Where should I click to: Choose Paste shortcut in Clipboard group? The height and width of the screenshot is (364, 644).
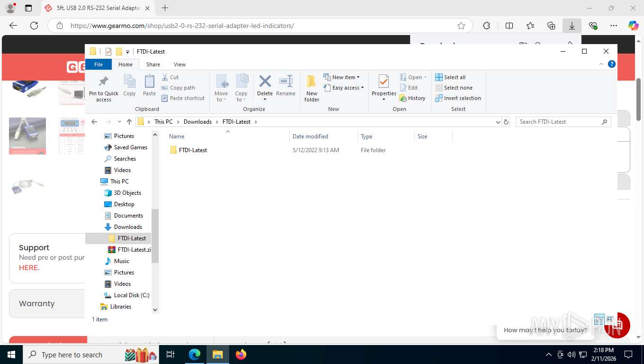click(183, 98)
